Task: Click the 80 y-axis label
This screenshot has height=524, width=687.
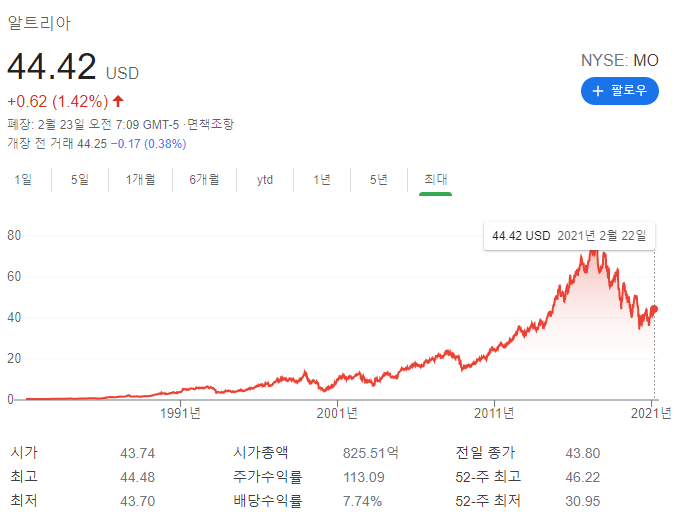Action: tap(14, 236)
